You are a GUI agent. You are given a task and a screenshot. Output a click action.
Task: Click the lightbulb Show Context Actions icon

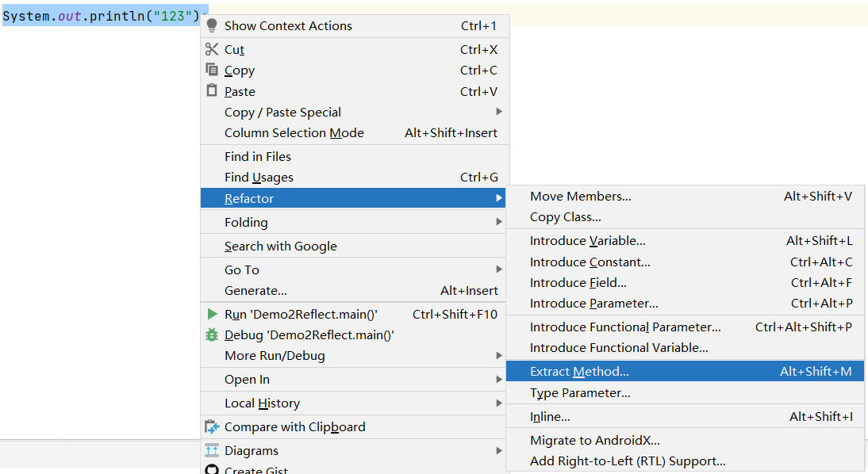[x=212, y=25]
